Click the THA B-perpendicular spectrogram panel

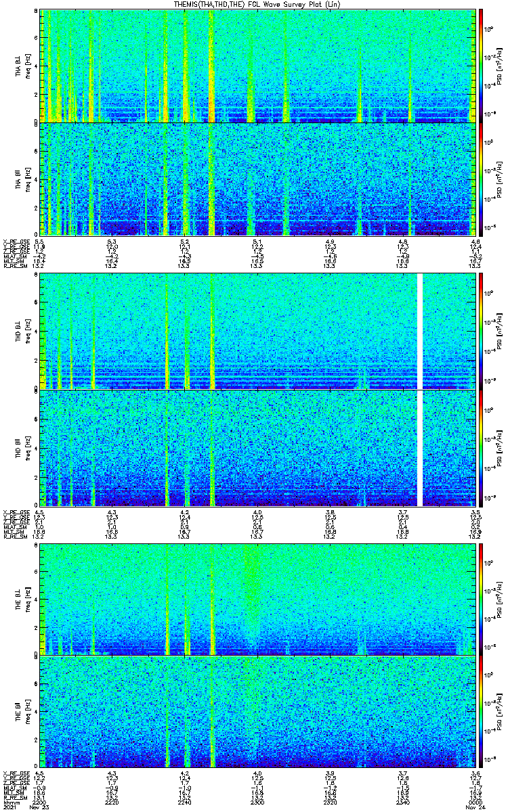point(257,66)
